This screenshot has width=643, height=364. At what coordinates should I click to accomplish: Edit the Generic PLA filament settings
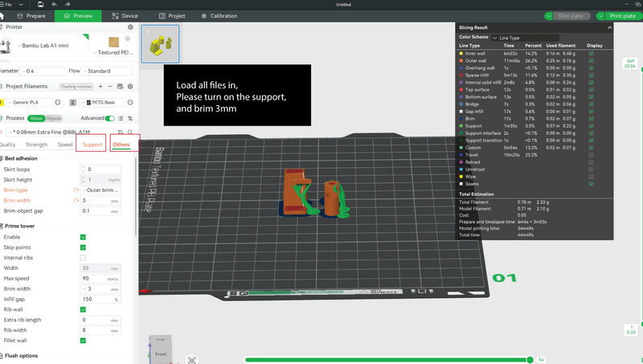(x=58, y=103)
